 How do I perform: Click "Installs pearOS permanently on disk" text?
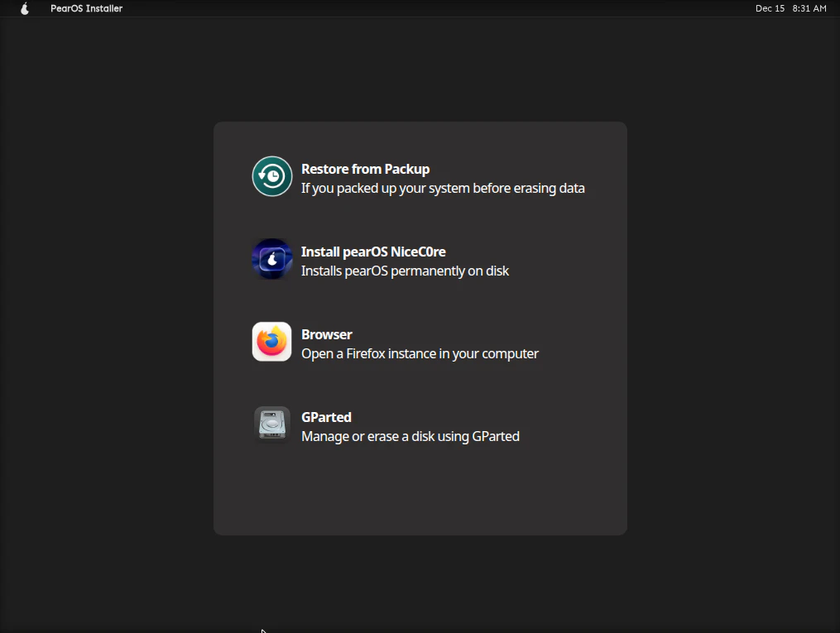405,271
